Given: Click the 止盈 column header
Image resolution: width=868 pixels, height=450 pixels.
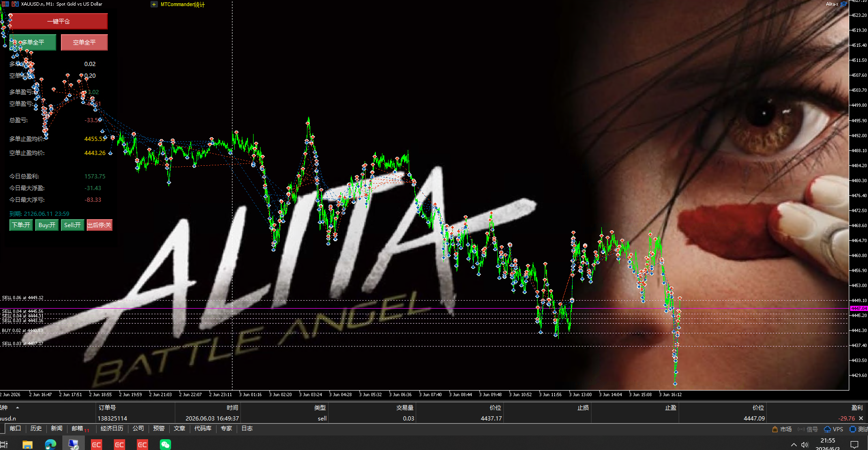Looking at the screenshot, I should 671,408.
